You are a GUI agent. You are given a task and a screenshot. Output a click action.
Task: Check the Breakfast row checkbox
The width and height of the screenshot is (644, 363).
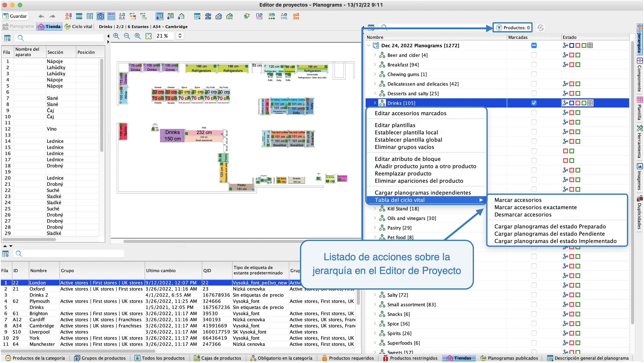[534, 64]
